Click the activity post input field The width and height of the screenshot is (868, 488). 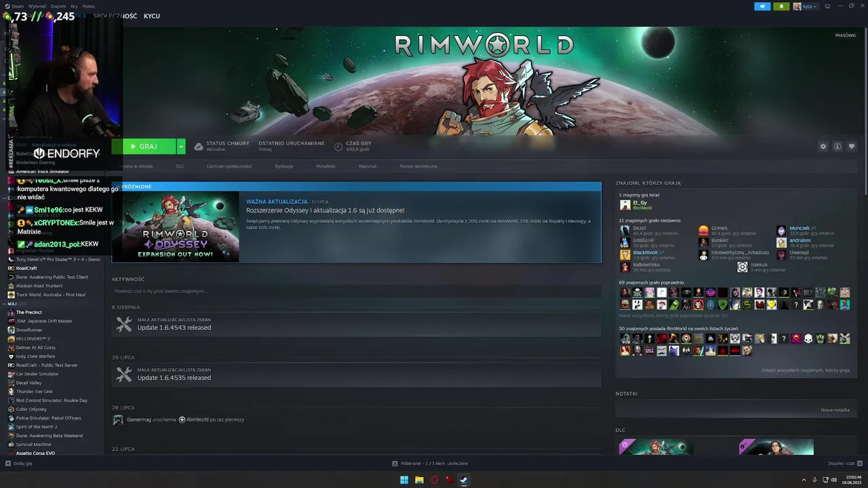(356, 291)
